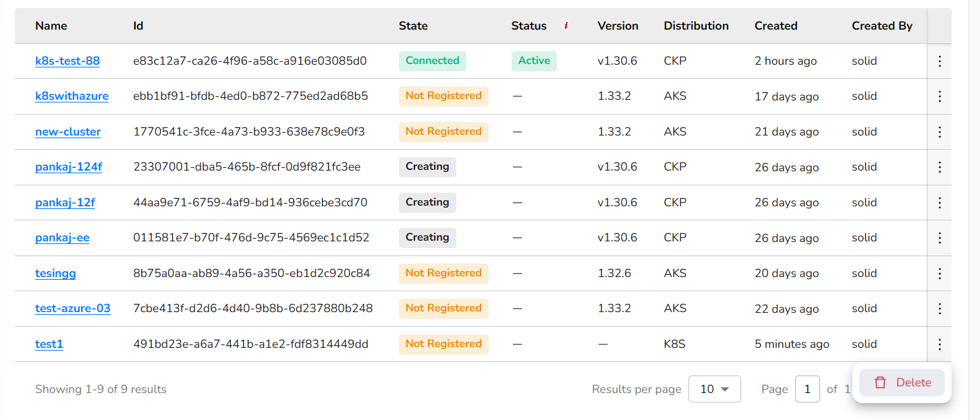Click the Created column header
The width and height of the screenshot is (980, 420).
(x=775, y=26)
